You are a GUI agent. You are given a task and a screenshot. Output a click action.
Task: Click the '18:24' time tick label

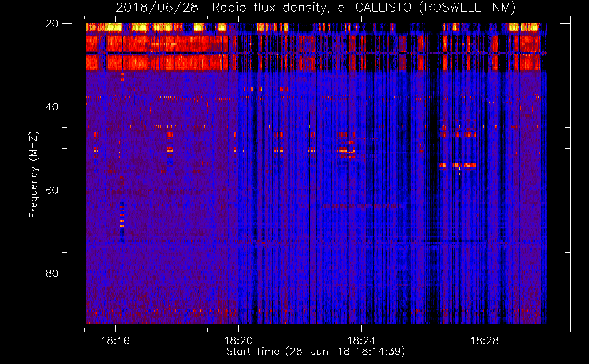point(361,341)
